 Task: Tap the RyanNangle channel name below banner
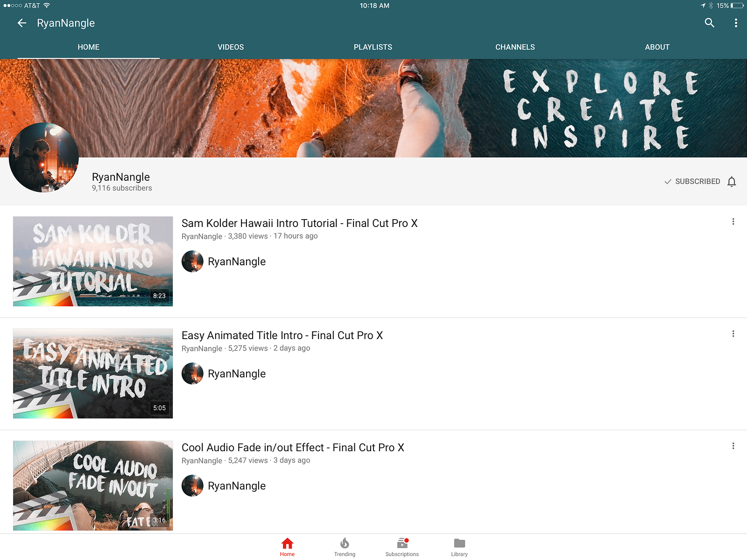121,177
